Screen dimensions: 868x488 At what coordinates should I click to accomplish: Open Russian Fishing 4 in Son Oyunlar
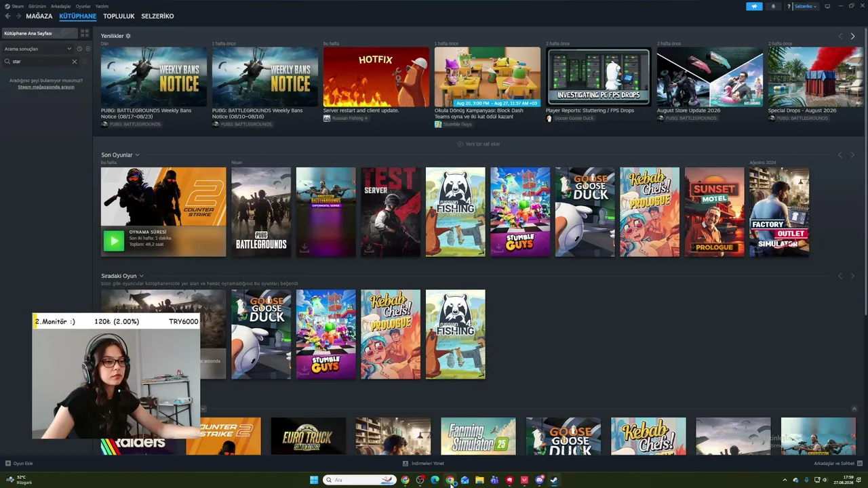tap(456, 212)
